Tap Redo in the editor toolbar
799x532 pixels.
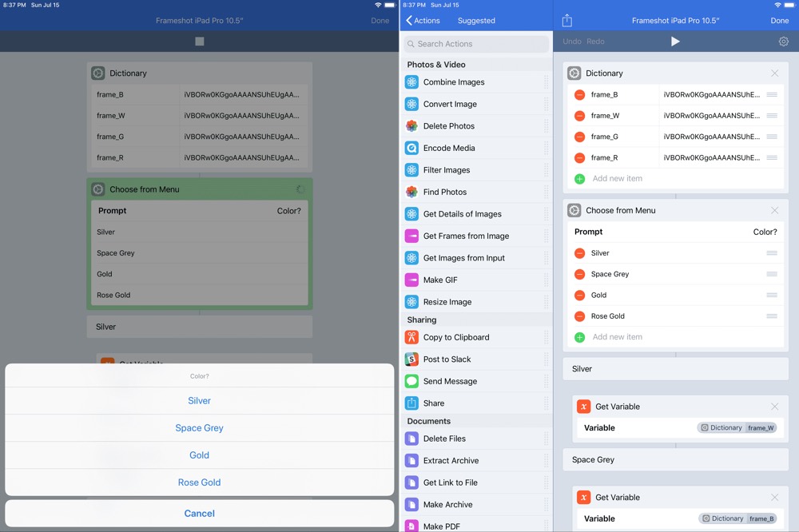tap(595, 42)
